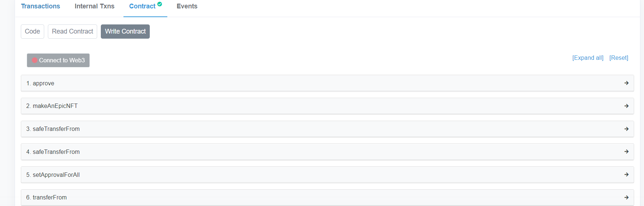Expand the 2. makeAnEpicNFT function
644x206 pixels.
pos(327,106)
